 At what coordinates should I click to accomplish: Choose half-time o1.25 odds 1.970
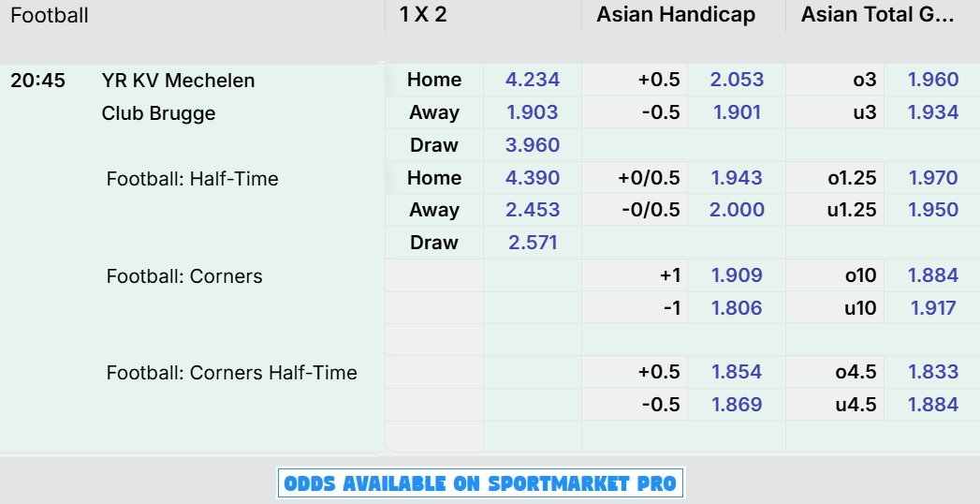coord(932,178)
